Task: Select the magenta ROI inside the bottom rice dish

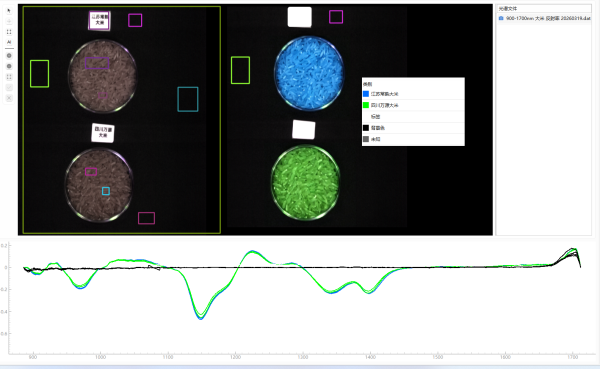Action: [91, 171]
